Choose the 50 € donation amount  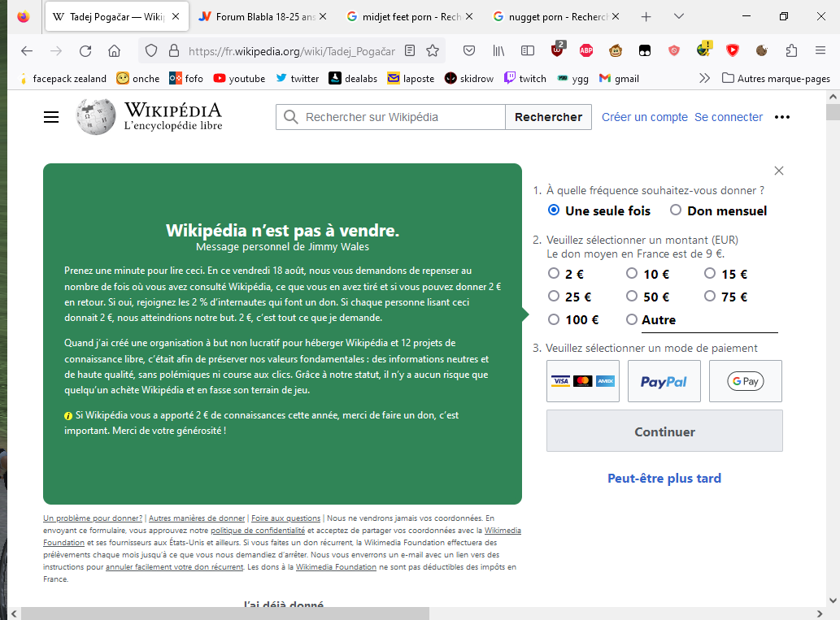[632, 296]
